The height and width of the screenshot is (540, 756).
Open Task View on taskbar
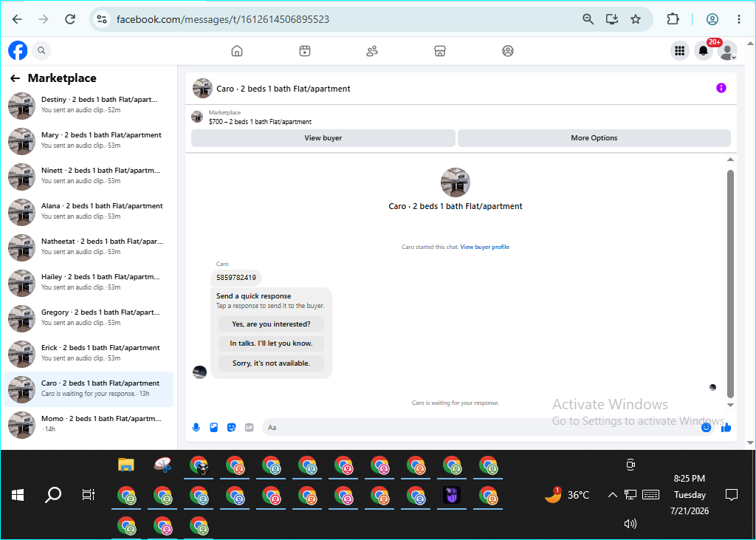[89, 495]
